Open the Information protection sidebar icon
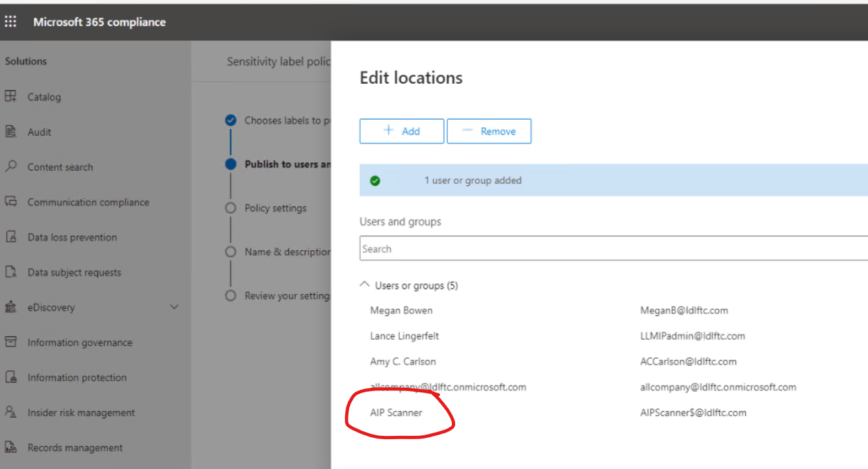This screenshot has height=469, width=868. (10, 377)
